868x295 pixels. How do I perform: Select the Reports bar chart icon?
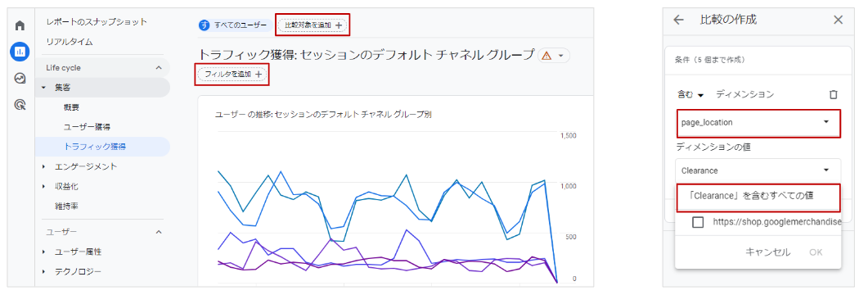point(20,52)
